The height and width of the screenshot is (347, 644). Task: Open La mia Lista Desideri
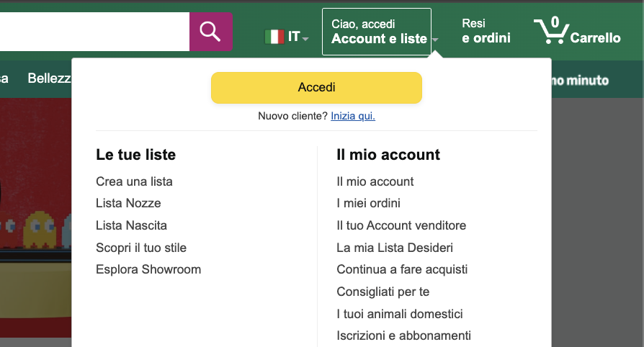395,248
